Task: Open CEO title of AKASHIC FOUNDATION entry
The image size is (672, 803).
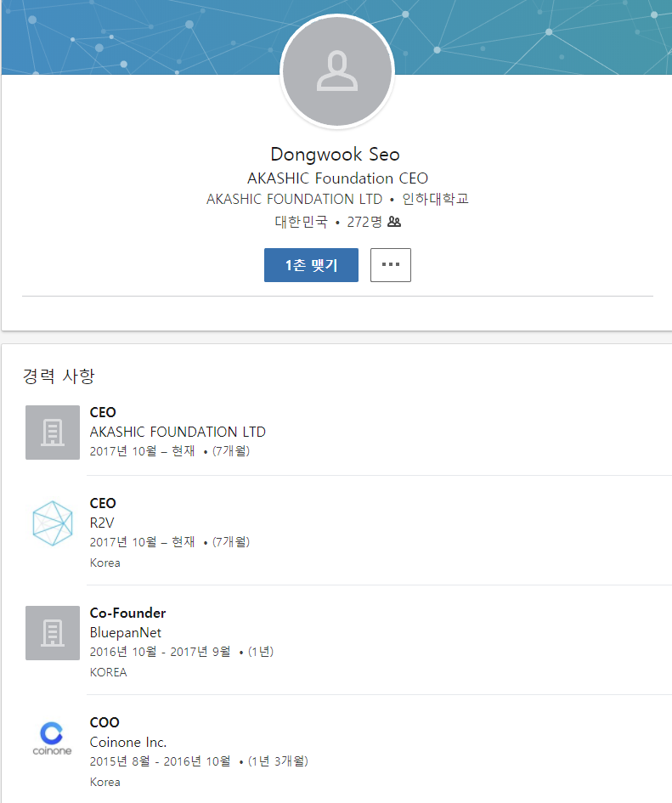Action: pos(103,412)
